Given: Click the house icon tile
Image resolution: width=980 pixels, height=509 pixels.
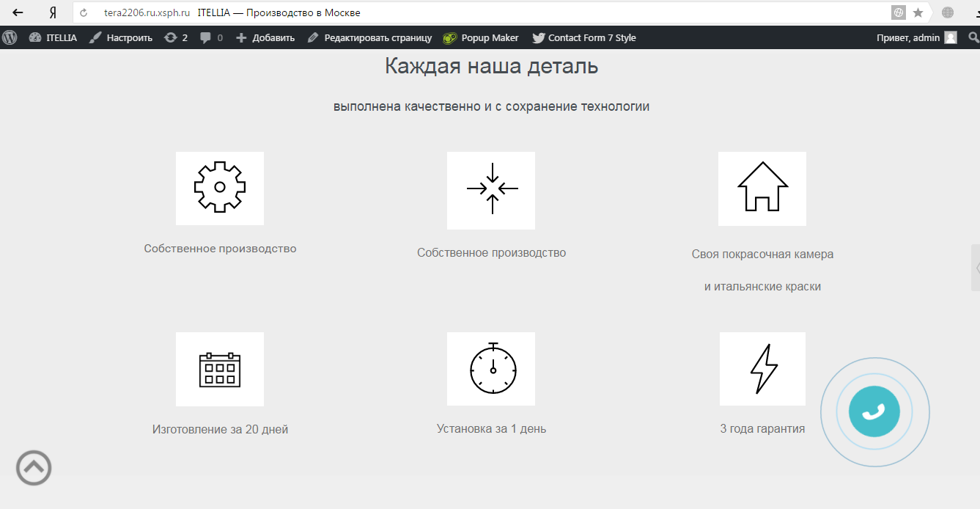Looking at the screenshot, I should (x=762, y=188).
